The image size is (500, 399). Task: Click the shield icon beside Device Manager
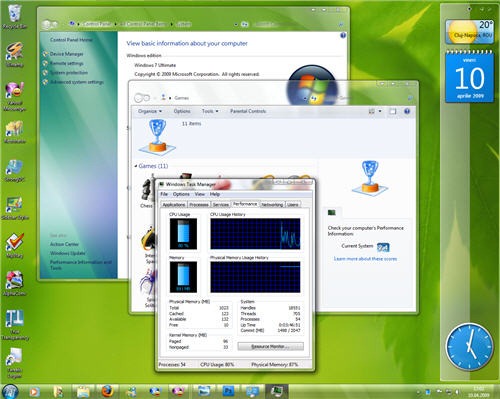pyautogui.click(x=45, y=54)
